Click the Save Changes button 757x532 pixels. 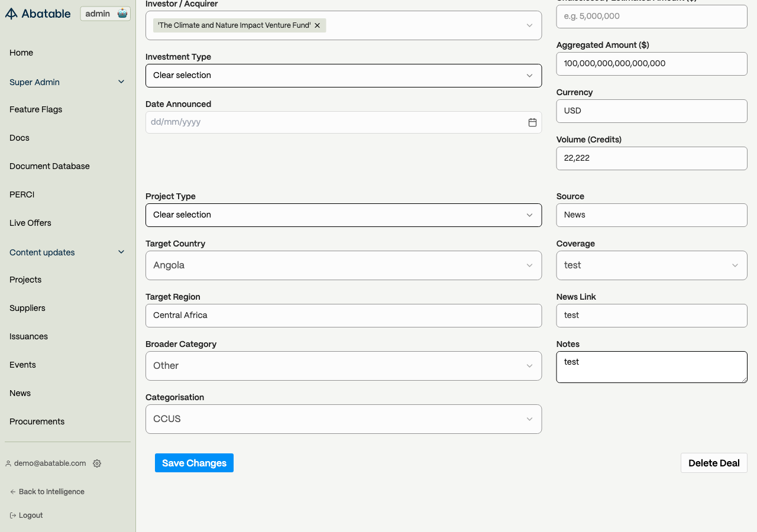point(194,463)
